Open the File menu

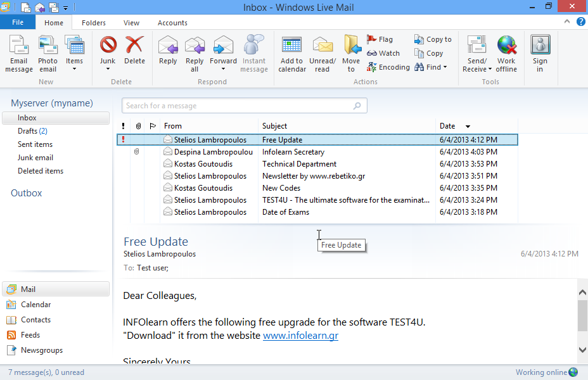tap(18, 22)
